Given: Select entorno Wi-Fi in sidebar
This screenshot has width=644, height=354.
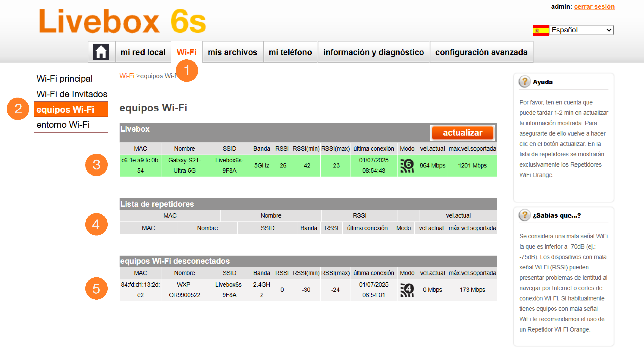Looking at the screenshot, I should tap(63, 125).
